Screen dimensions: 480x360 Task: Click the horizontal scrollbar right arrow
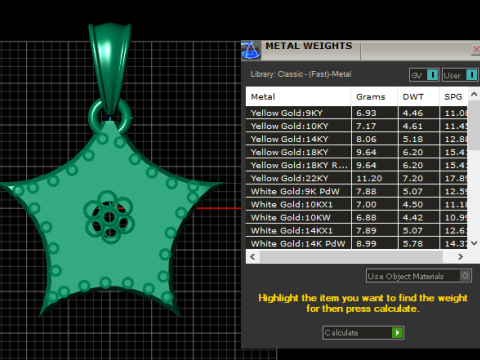pos(461,257)
